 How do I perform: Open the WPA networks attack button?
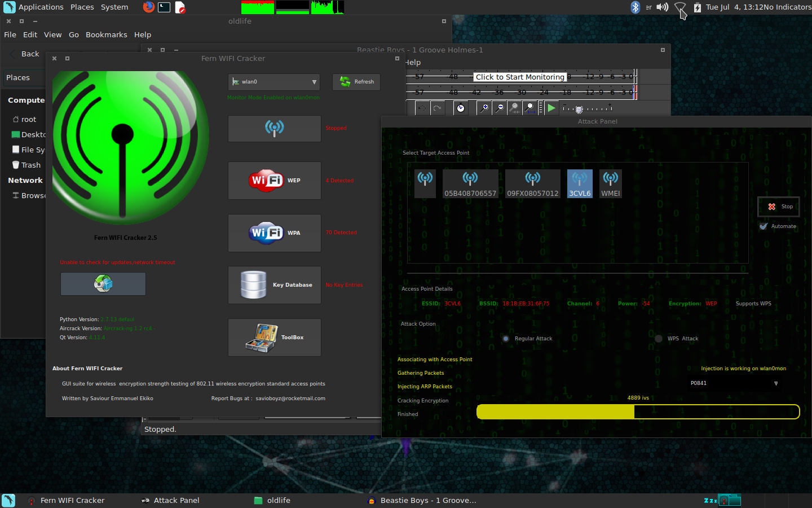pyautogui.click(x=275, y=233)
